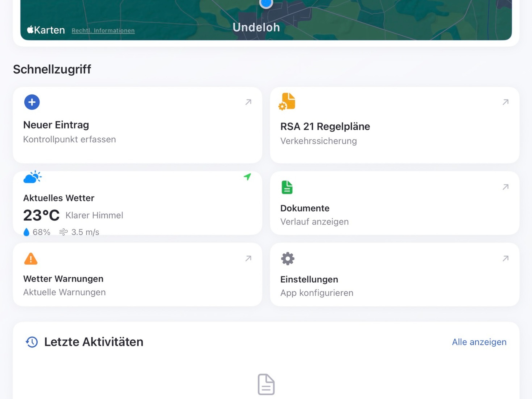Viewport: 532px width, 399px height.
Task: Tap the green location arrow on weather card
Action: pos(247,177)
